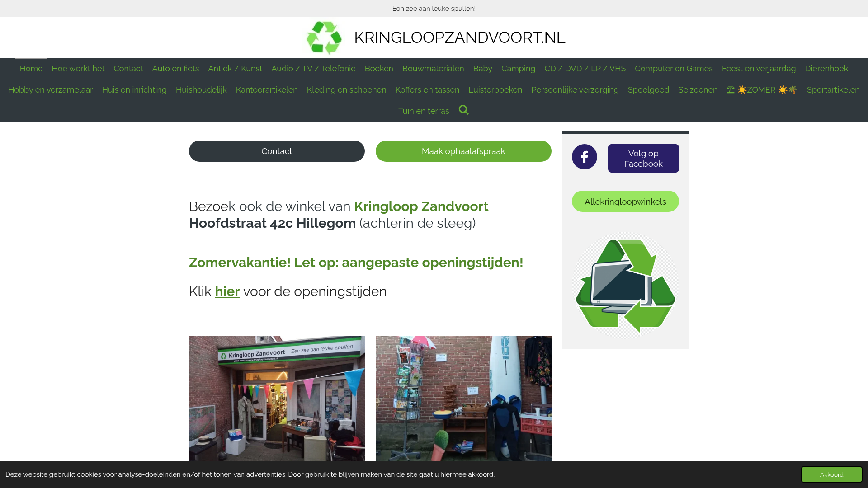The image size is (868, 488).
Task: Follow the 'hier' link for openingstijden
Action: [x=227, y=291]
